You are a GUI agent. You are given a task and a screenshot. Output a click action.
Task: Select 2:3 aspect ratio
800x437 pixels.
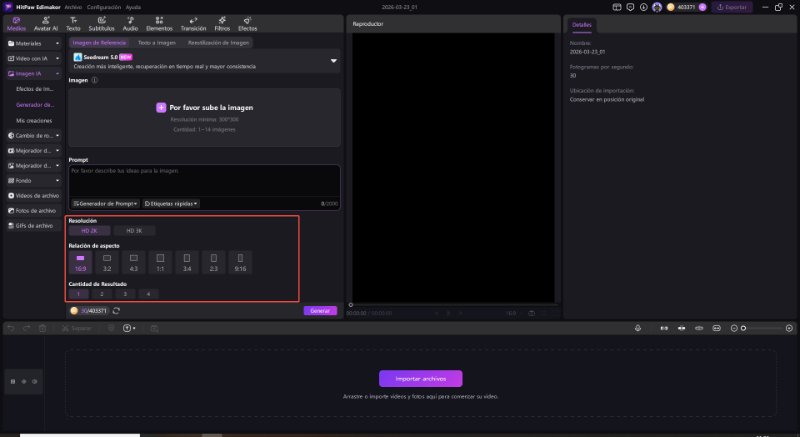click(x=214, y=263)
